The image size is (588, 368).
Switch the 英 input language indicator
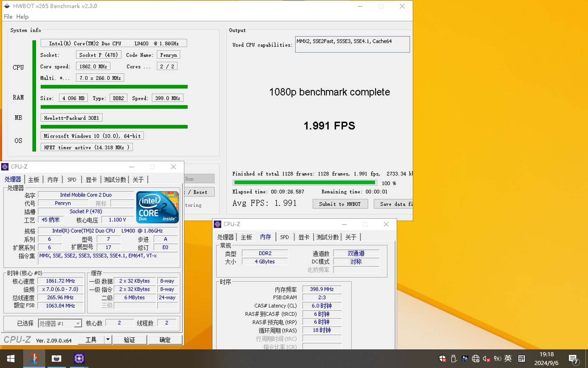508,358
